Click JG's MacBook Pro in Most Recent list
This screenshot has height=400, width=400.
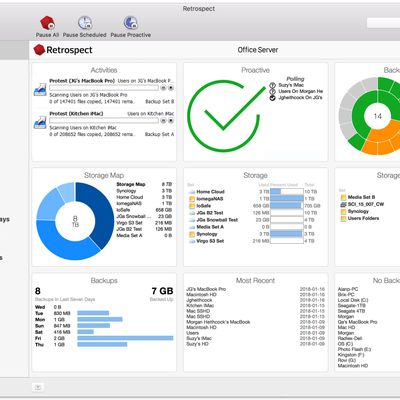(x=206, y=289)
